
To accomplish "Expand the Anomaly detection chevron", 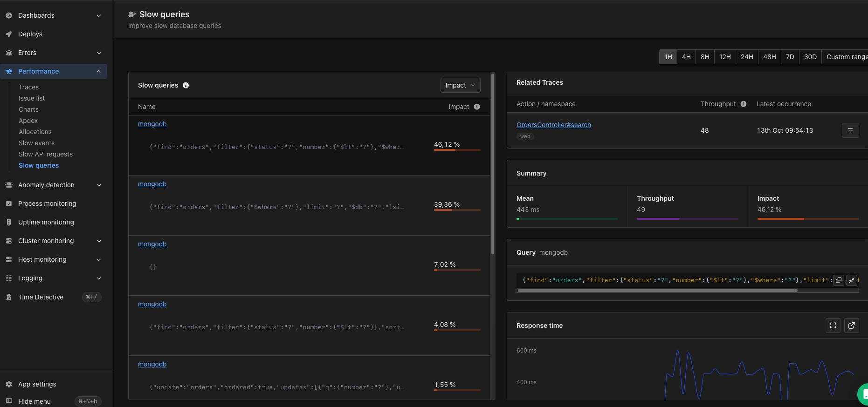I will pos(99,185).
